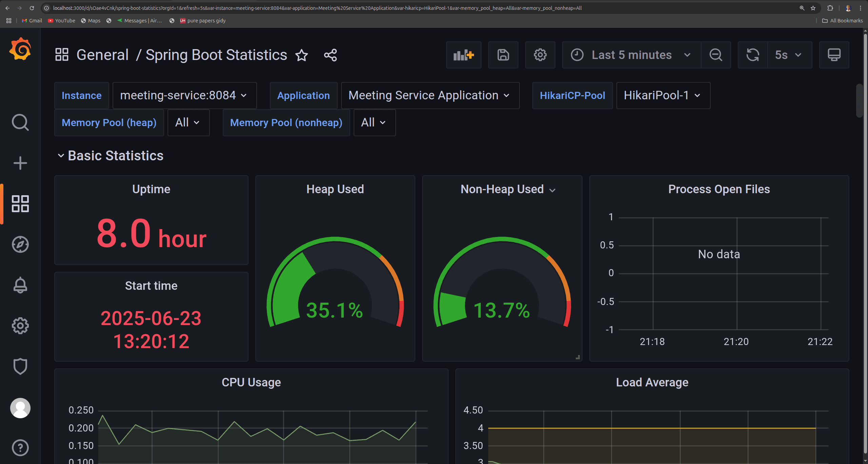The height and width of the screenshot is (464, 868).
Task: Toggle the cycle view mode monitor icon
Action: pos(834,55)
